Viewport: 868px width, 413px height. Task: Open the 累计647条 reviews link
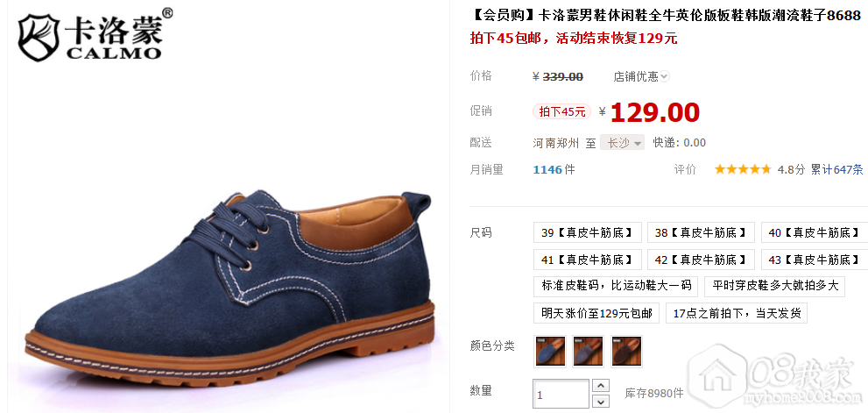coord(837,169)
